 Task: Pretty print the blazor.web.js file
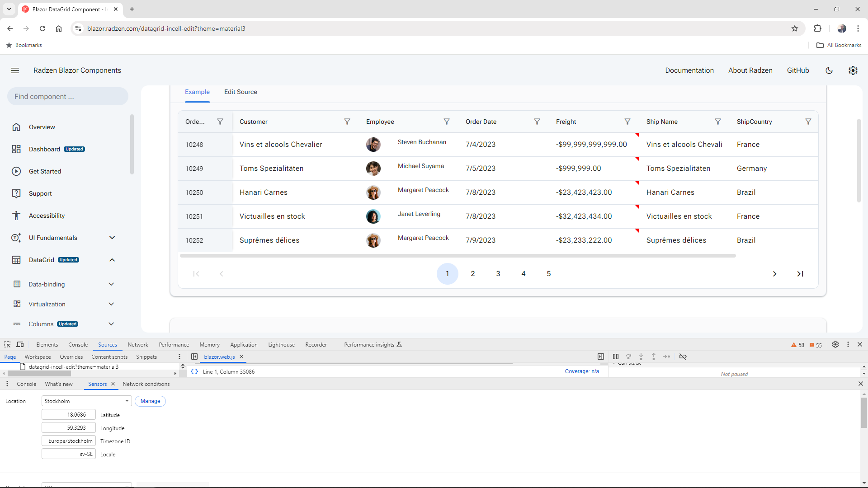194,372
